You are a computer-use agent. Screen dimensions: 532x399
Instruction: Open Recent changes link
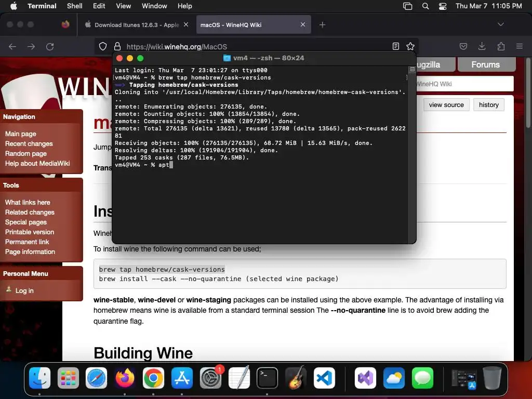(29, 143)
